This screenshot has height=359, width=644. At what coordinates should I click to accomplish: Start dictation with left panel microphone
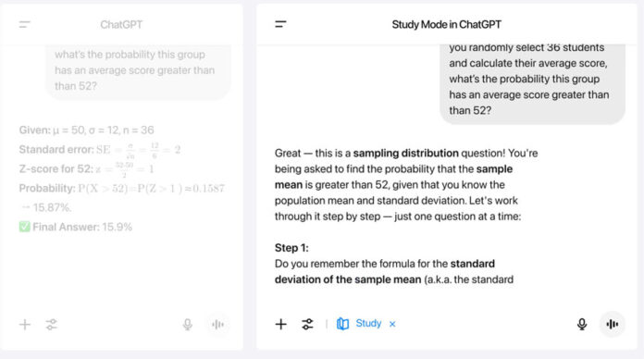coord(188,325)
